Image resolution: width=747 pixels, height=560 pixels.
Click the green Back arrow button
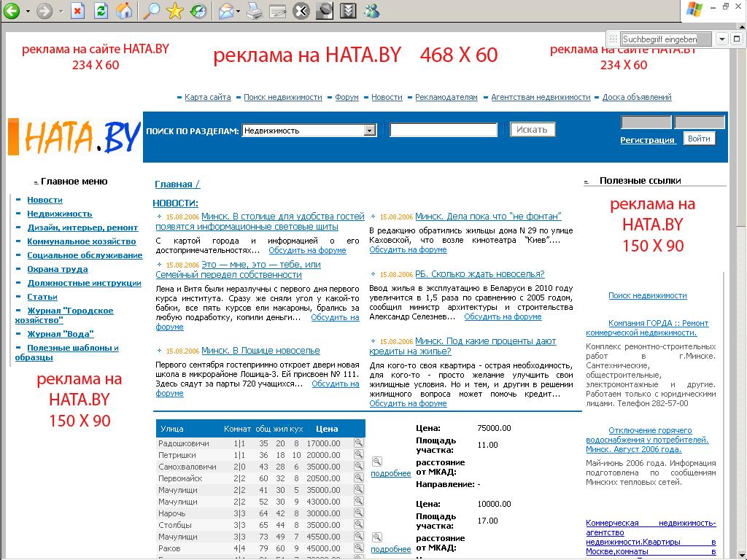[12, 10]
